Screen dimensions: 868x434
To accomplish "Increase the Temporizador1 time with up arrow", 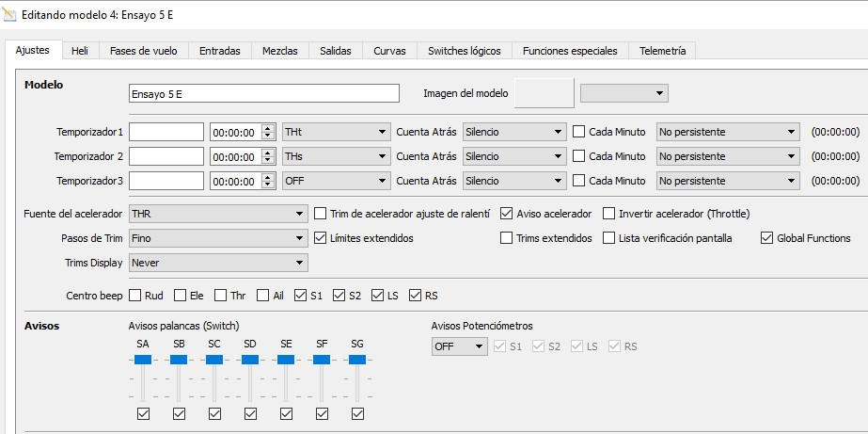I will [268, 128].
